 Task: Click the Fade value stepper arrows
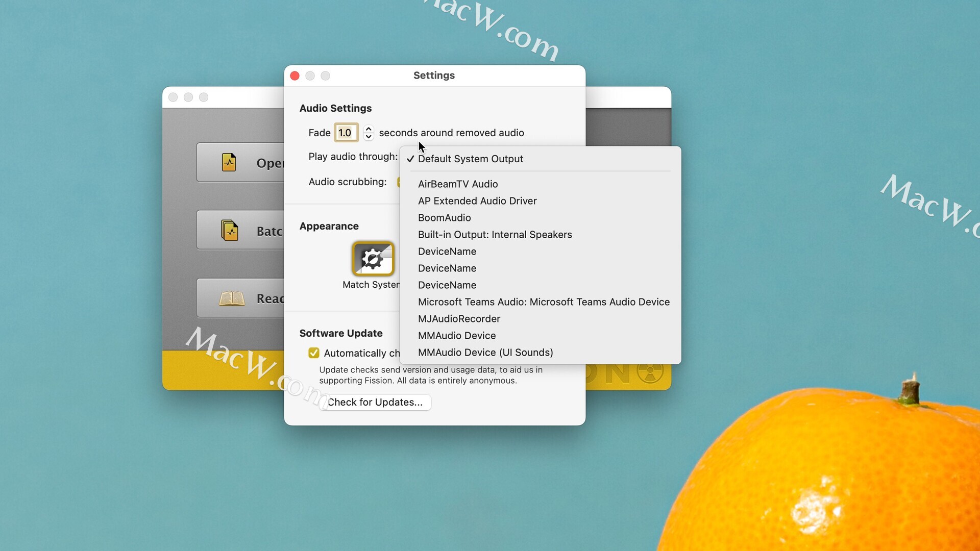(x=369, y=133)
